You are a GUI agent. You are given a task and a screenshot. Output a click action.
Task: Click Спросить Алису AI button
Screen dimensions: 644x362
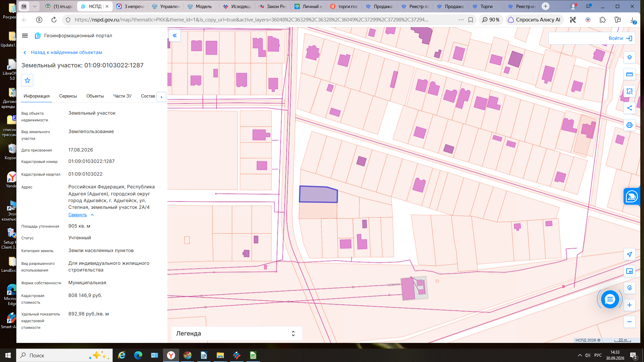pos(534,20)
